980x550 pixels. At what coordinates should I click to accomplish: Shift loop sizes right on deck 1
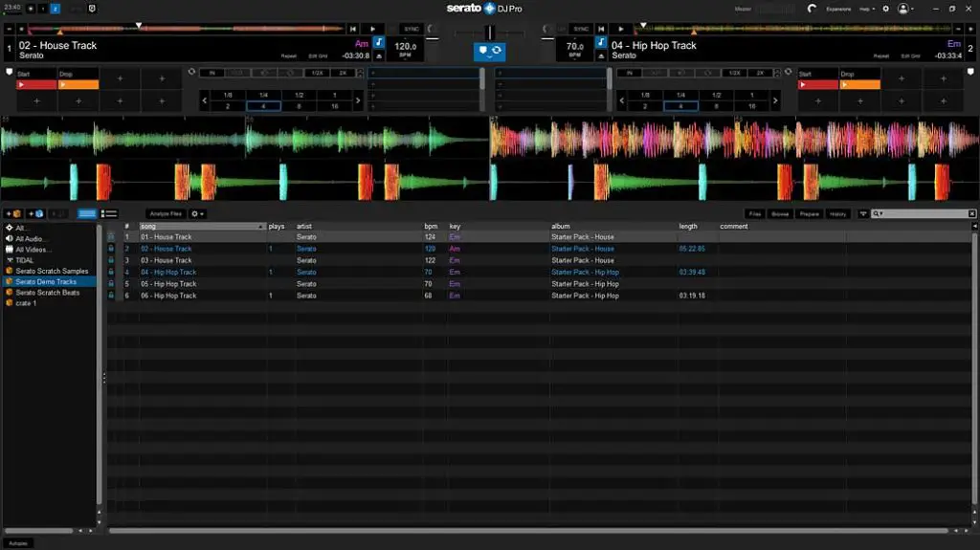pos(358,100)
